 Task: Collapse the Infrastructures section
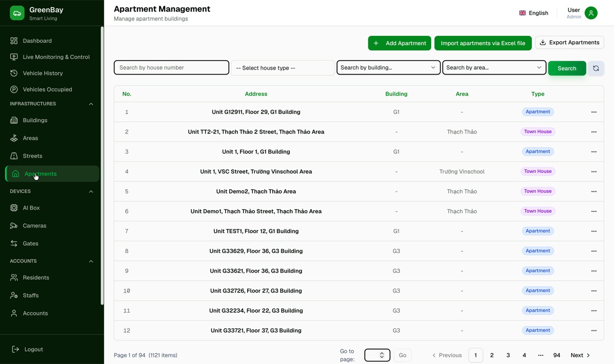coord(91,104)
